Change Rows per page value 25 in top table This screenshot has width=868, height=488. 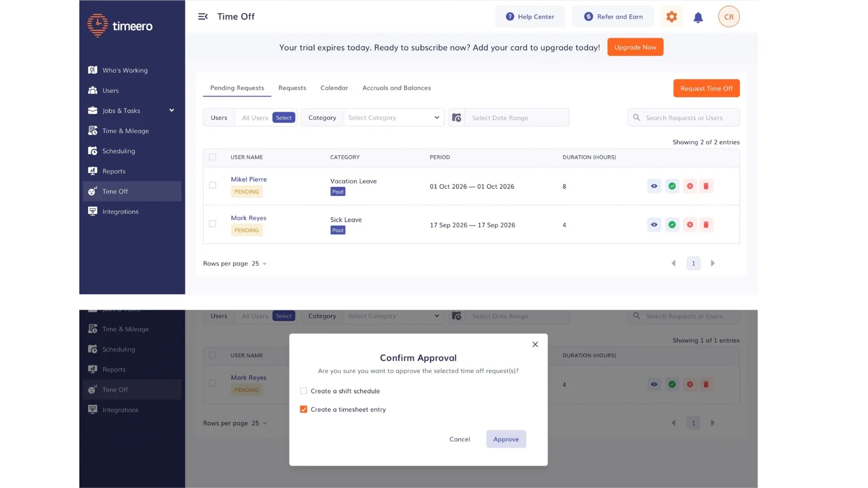point(259,264)
